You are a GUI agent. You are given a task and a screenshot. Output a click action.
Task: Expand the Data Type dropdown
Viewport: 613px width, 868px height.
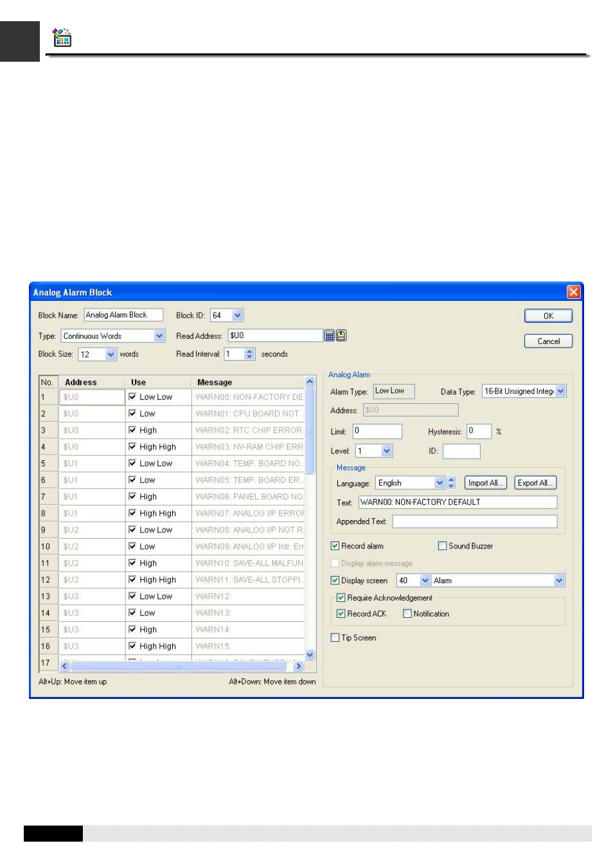pos(560,392)
